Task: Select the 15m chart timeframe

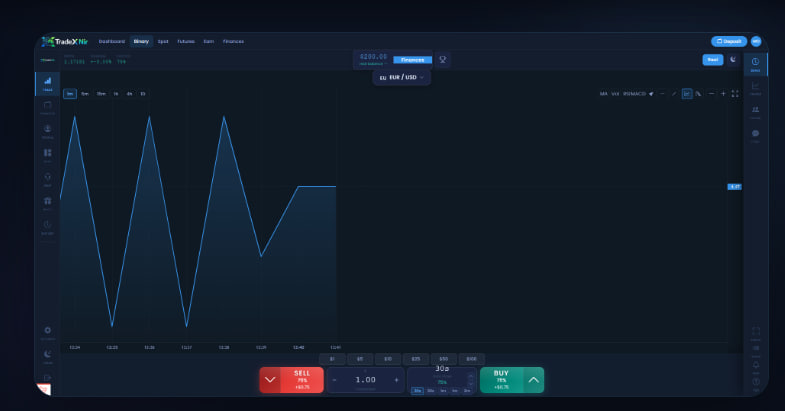Action: pos(101,94)
